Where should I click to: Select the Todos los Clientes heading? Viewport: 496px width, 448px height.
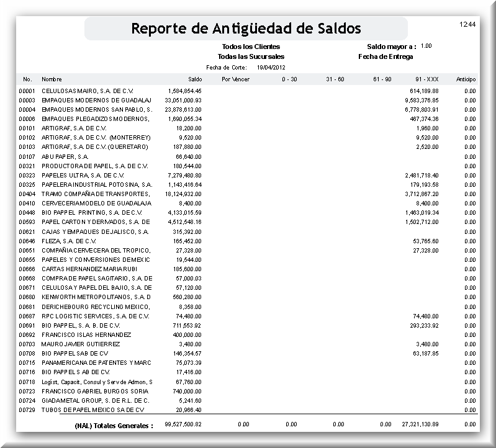pos(251,47)
